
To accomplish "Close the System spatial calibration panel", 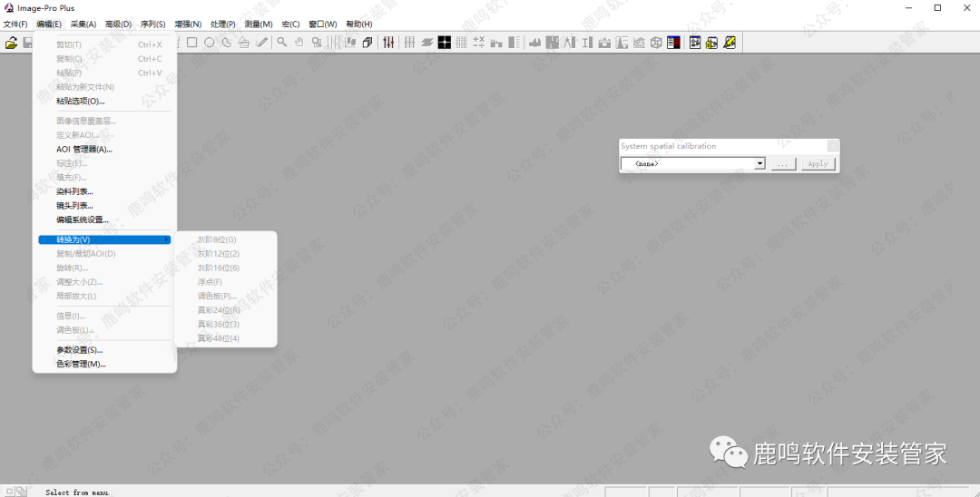I will tap(833, 146).
